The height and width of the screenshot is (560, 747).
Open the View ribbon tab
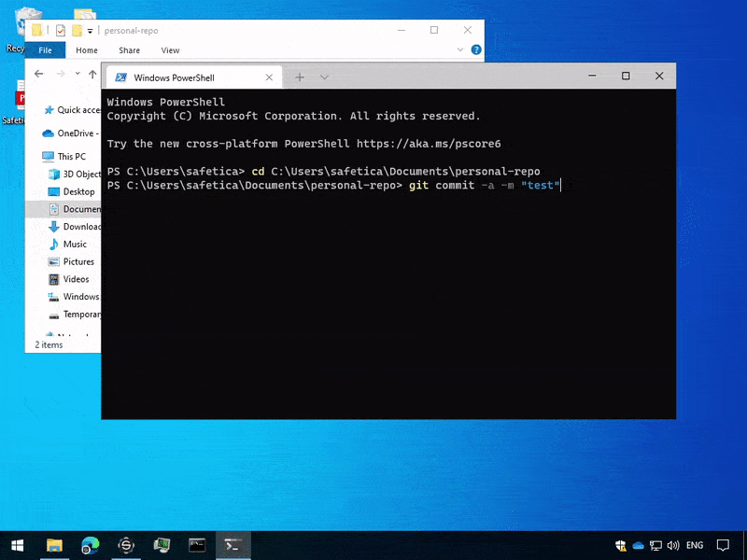(170, 50)
